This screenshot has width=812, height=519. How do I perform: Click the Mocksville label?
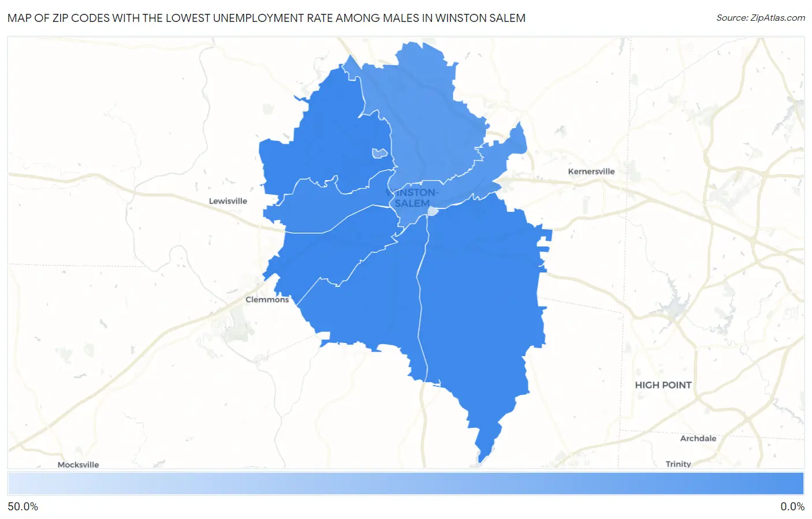78,465
